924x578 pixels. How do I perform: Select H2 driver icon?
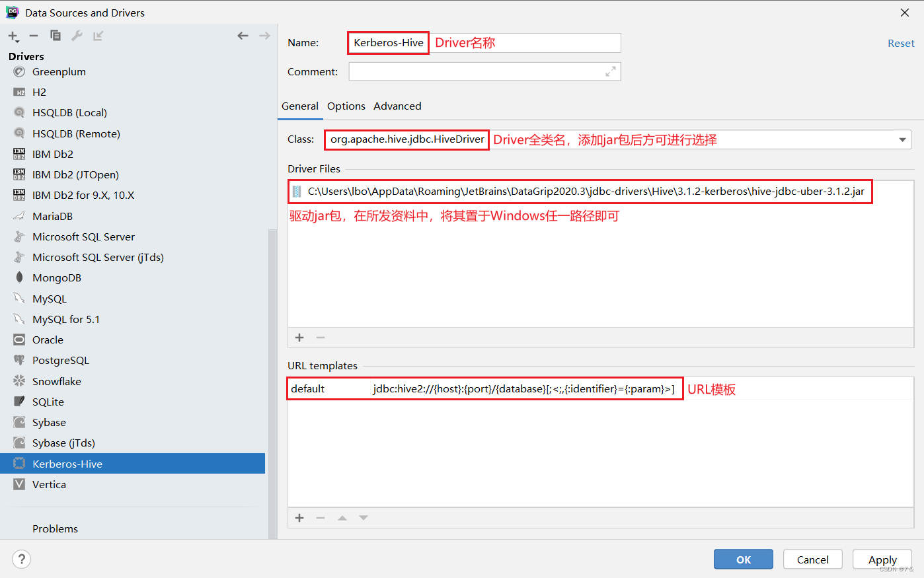[x=19, y=92]
